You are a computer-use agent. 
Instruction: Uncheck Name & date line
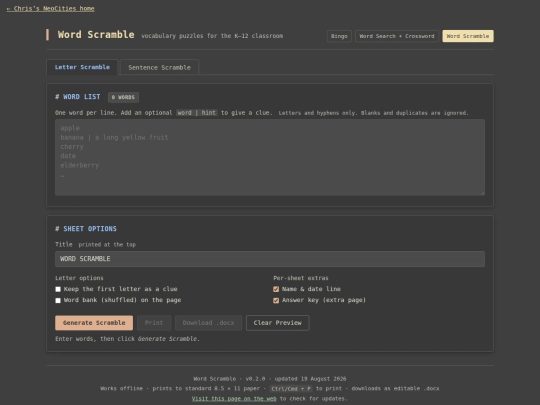276,289
